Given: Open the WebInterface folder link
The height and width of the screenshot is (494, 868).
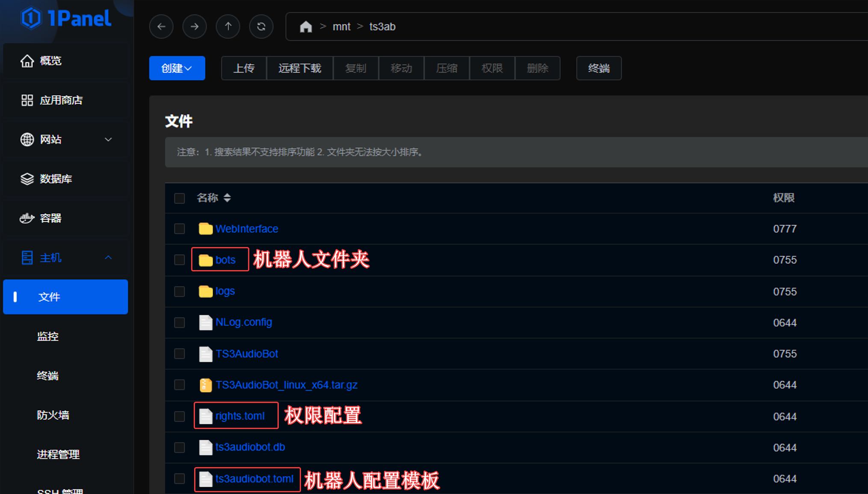Looking at the screenshot, I should 247,229.
